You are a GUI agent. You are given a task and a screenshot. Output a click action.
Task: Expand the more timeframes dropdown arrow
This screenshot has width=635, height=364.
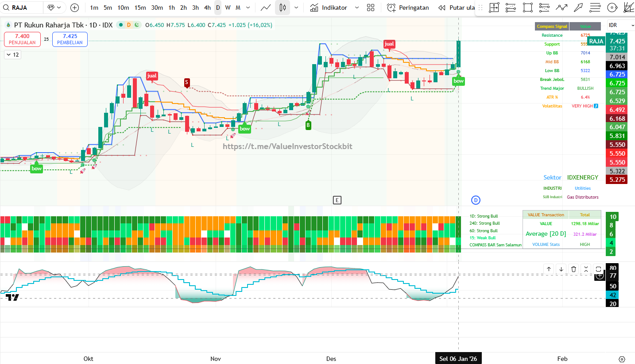tap(248, 8)
